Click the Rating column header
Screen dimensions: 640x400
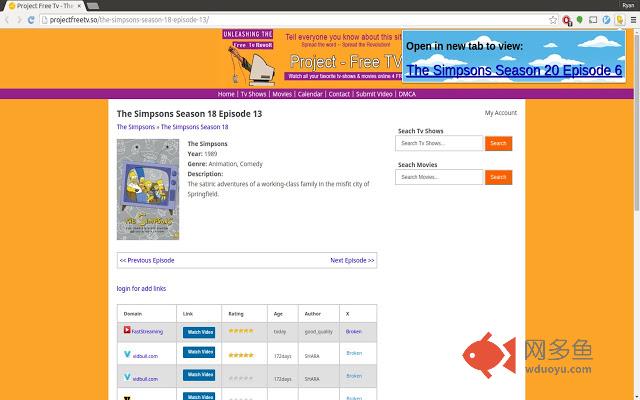coord(236,314)
